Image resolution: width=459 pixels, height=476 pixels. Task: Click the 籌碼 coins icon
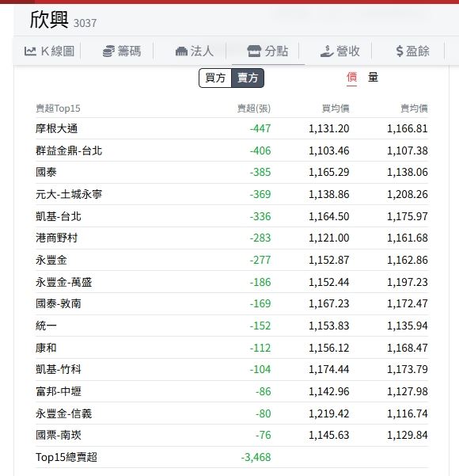click(x=108, y=51)
